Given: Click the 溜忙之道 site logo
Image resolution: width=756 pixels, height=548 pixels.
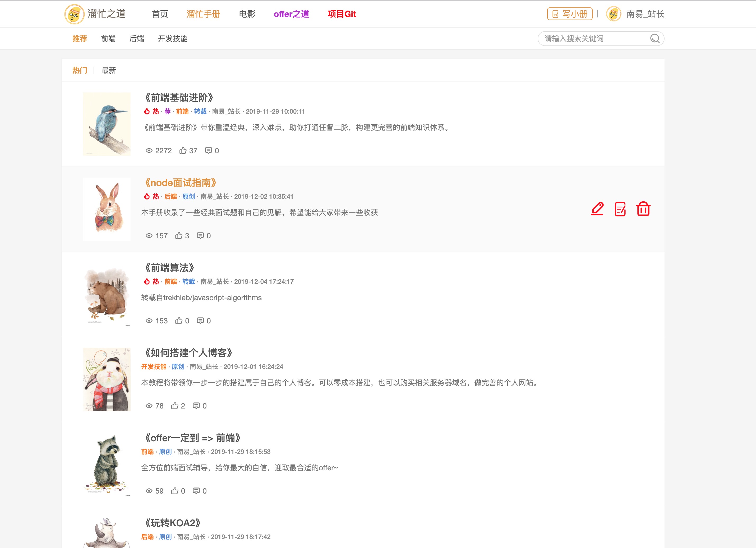Looking at the screenshot, I should pyautogui.click(x=74, y=14).
